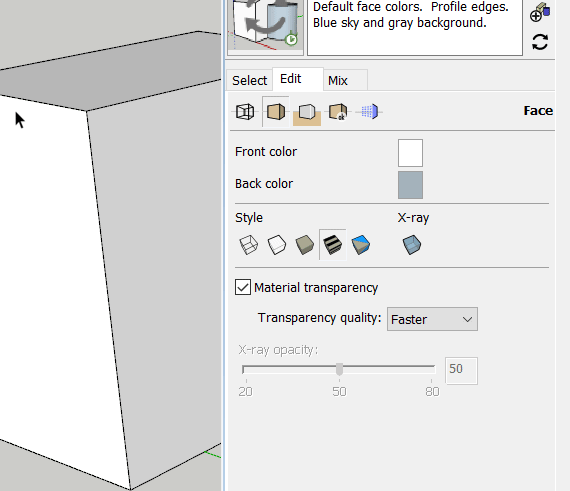
Task: Open Modeling settings icon
Action: pyautogui.click(x=369, y=112)
